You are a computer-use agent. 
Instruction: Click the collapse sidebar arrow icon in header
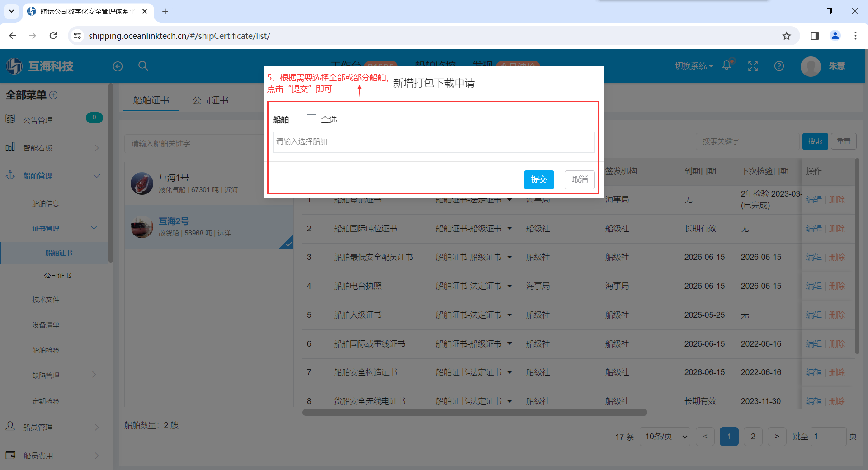click(x=118, y=66)
